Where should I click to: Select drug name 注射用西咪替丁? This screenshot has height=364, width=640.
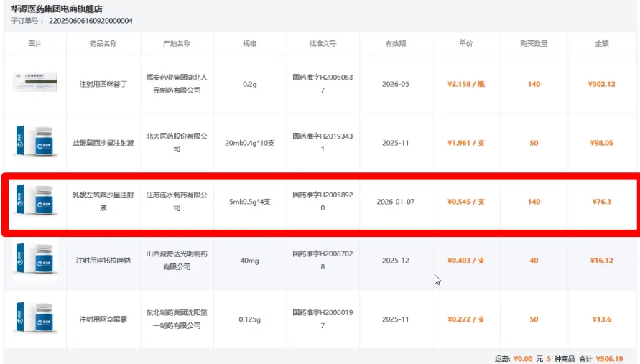click(103, 84)
